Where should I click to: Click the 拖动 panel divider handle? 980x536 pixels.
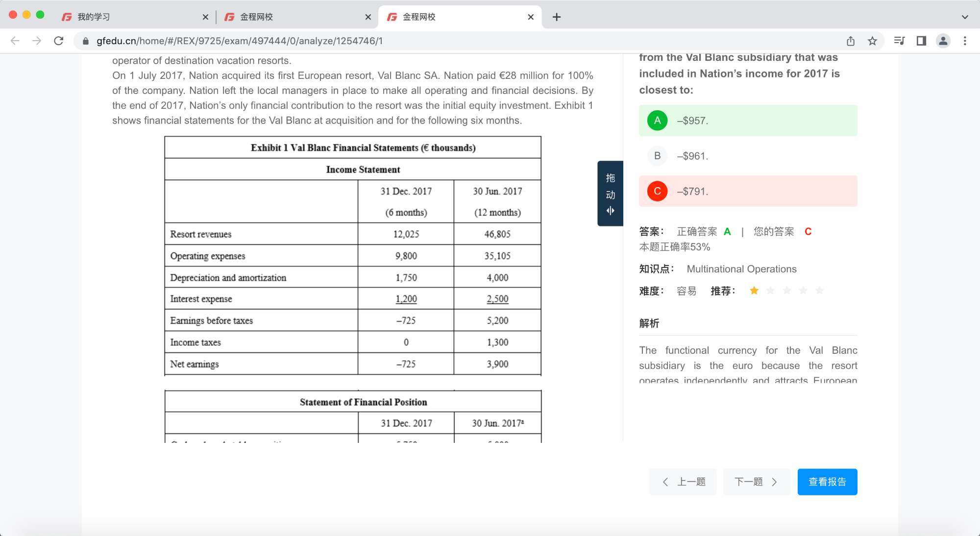[x=610, y=194]
